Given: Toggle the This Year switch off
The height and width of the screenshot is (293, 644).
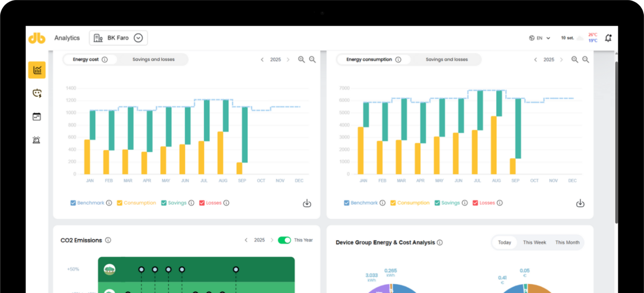Looking at the screenshot, I should pyautogui.click(x=284, y=240).
